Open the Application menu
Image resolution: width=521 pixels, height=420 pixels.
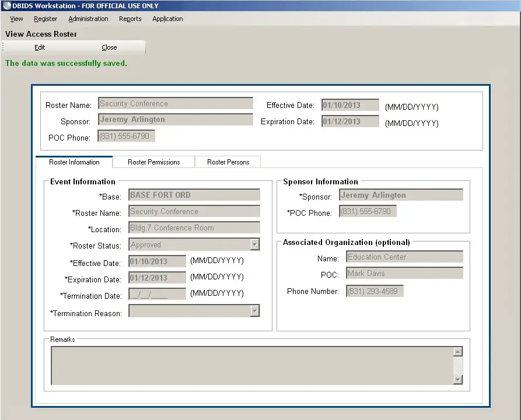point(167,19)
